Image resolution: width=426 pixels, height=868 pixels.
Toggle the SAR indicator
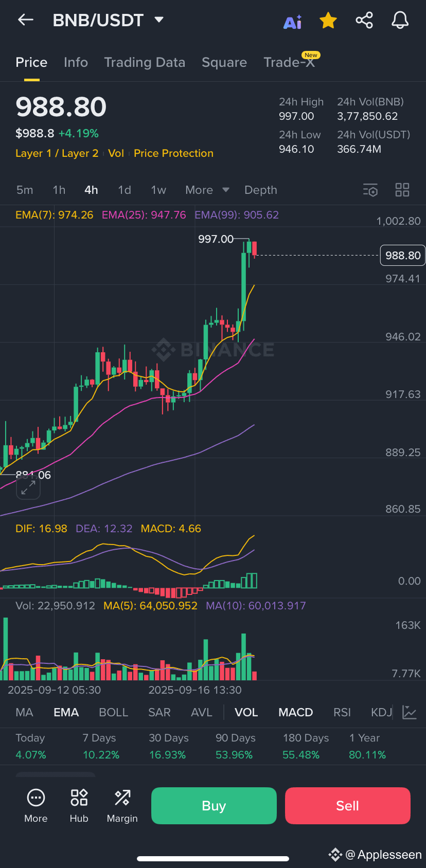pos(159,712)
